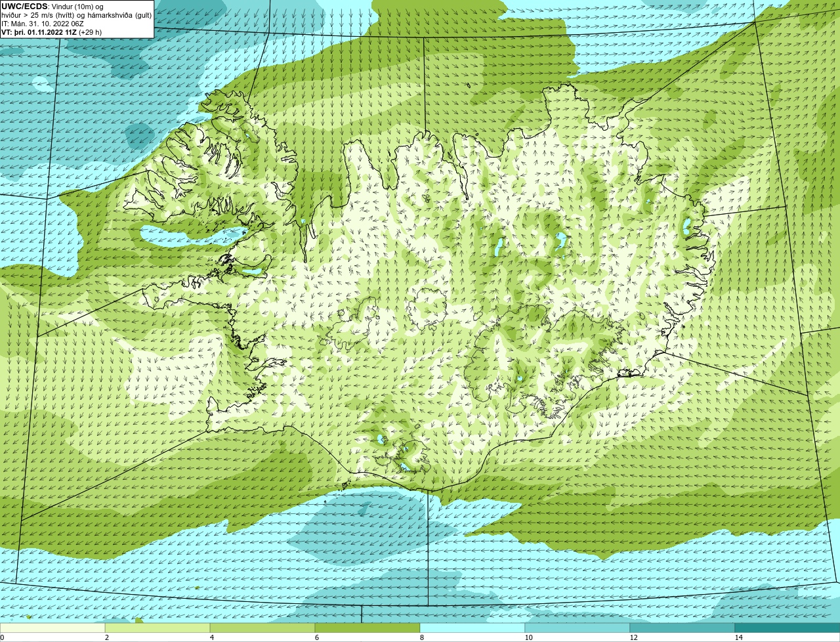Click the dark teal above-14 m/s legend swatch
This screenshot has width=840, height=642.
click(787, 628)
